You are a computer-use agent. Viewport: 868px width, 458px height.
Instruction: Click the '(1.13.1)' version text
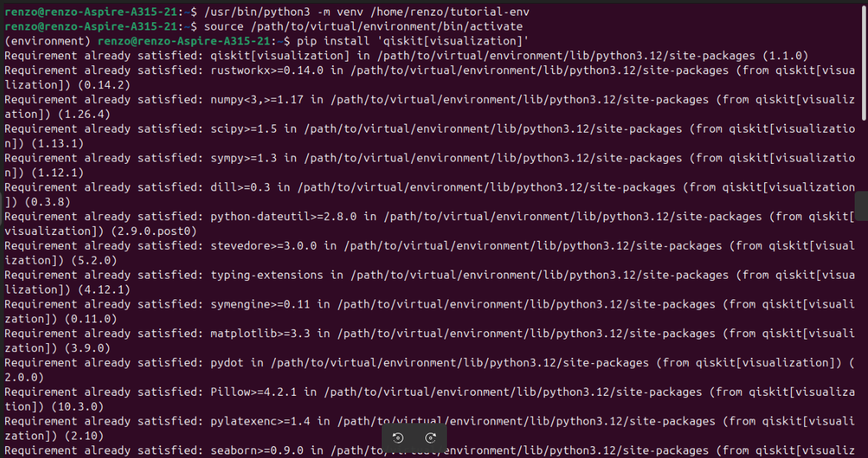(57, 143)
